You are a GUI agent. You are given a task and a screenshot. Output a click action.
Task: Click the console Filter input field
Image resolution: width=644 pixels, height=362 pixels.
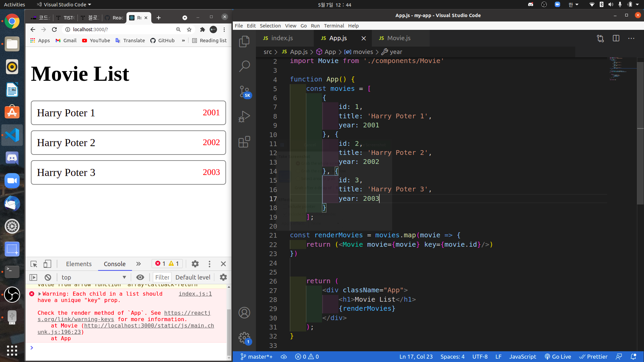pos(162,278)
